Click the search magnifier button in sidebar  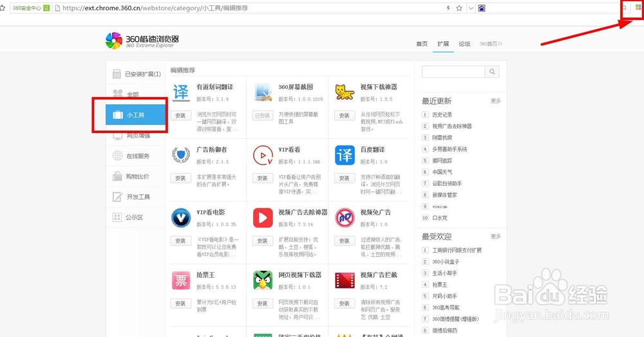pos(492,72)
